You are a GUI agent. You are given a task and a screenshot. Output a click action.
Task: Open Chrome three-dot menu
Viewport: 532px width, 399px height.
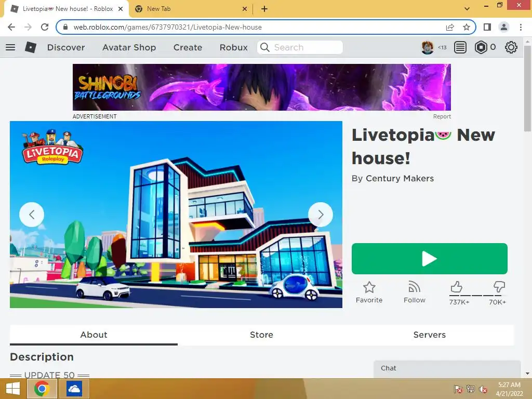click(x=521, y=27)
